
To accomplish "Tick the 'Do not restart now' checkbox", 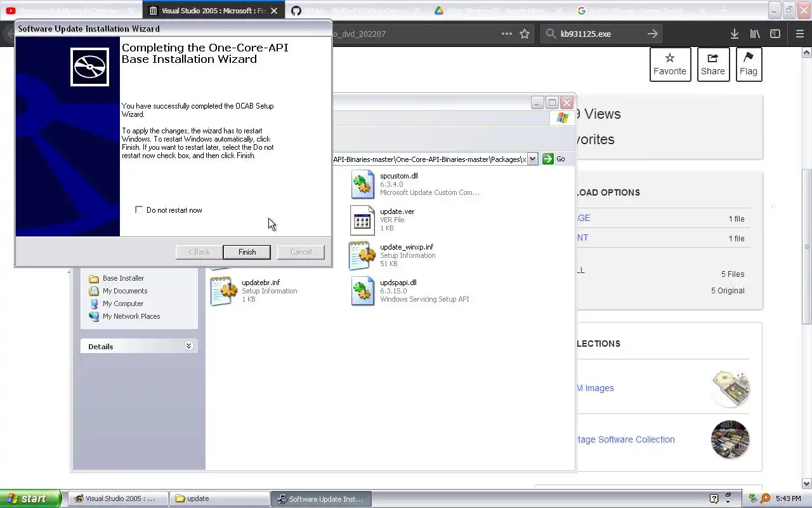I will pos(139,210).
